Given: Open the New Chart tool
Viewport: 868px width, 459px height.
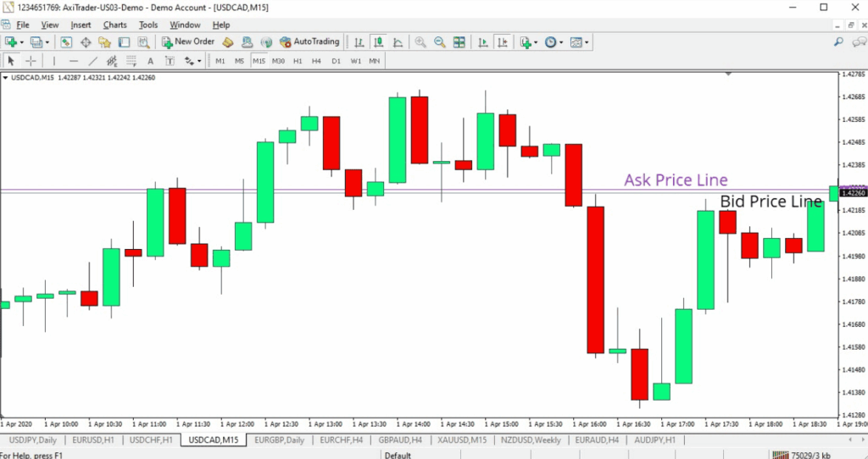Looking at the screenshot, I should 10,42.
